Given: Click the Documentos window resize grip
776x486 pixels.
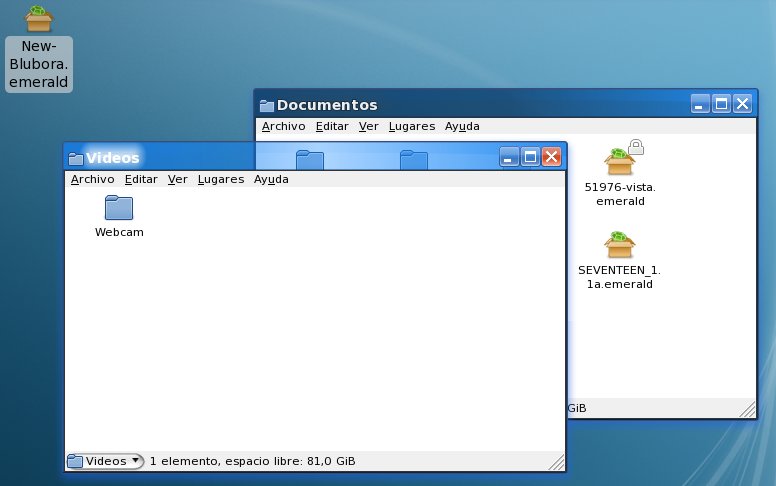Looking at the screenshot, I should [x=747, y=409].
